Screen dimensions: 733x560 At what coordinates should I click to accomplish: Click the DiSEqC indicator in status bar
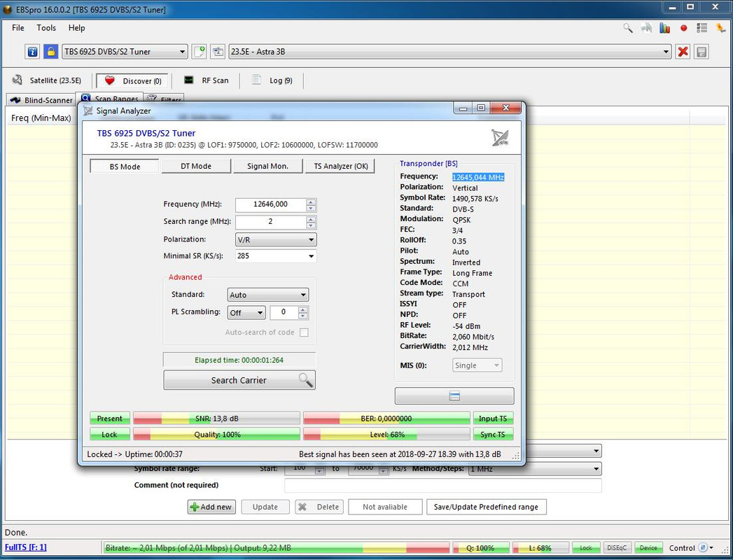tap(617, 548)
